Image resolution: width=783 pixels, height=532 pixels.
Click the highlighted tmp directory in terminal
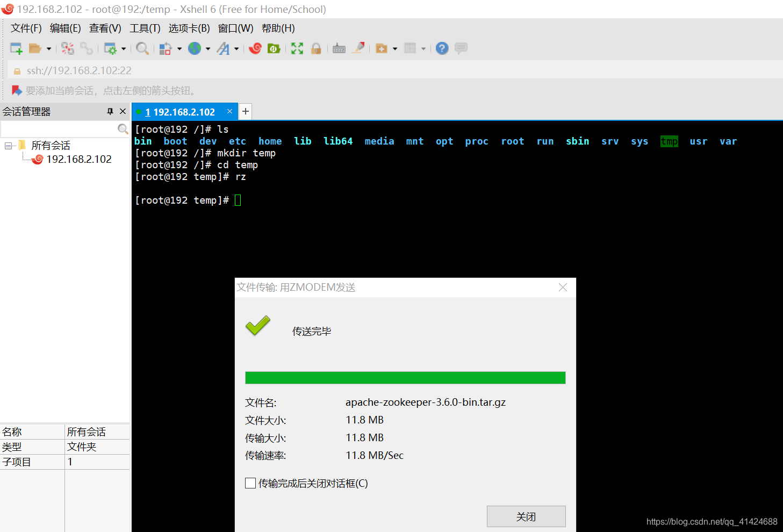pos(669,141)
